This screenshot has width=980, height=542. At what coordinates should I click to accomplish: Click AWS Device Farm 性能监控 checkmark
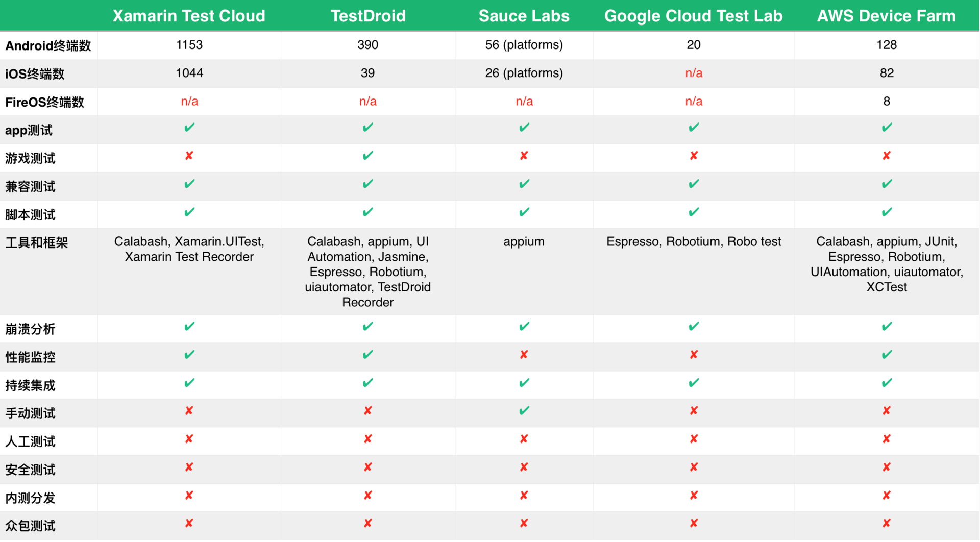click(887, 355)
